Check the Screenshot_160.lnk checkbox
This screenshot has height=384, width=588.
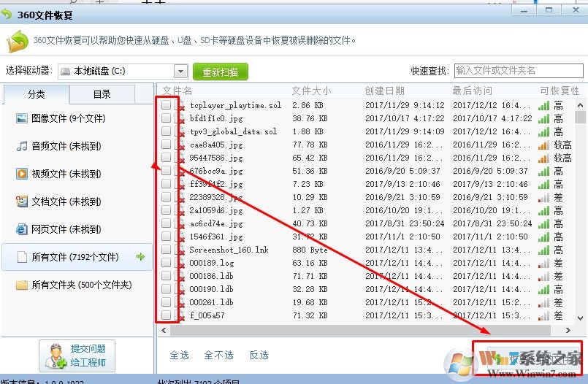coord(166,250)
